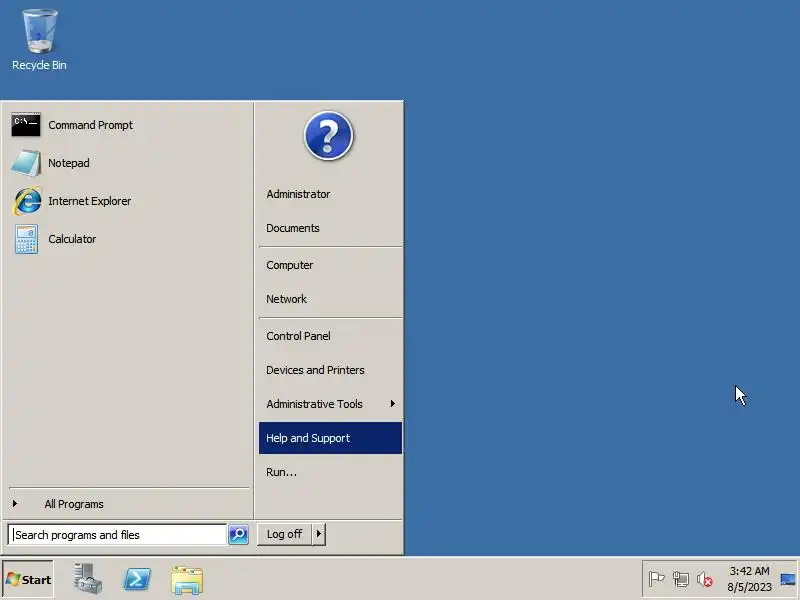800x600 pixels.
Task: Click the Log off button
Action: pos(284,534)
